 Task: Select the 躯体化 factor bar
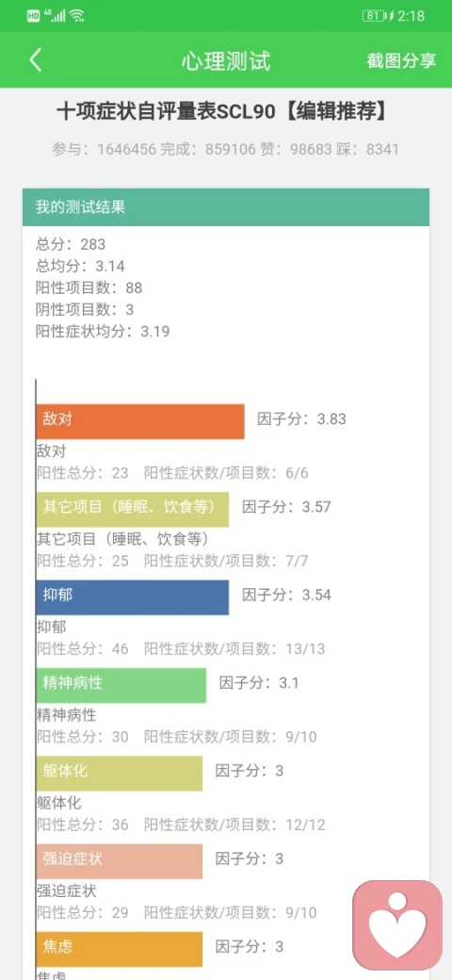click(120, 774)
